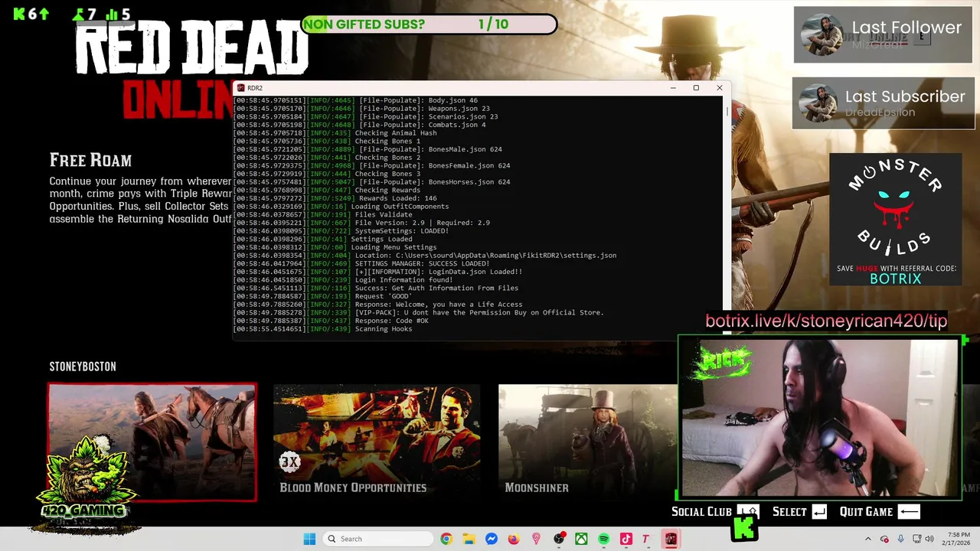This screenshot has height=551, width=980.
Task: Open Messenger from the taskbar
Action: pos(492,539)
